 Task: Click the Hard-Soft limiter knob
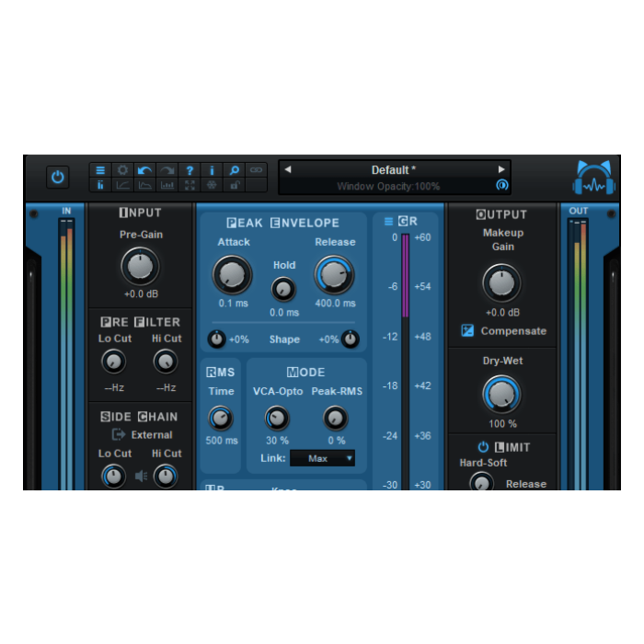pos(481,482)
